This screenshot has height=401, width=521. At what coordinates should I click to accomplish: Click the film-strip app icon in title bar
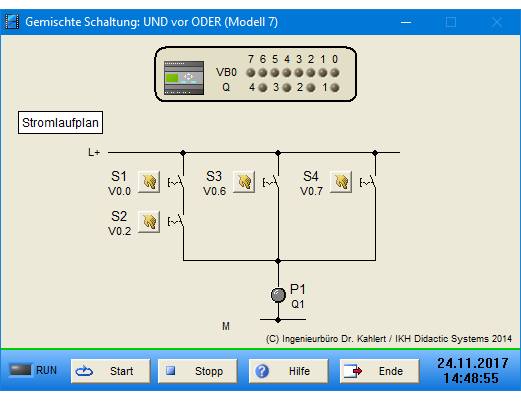tap(12, 22)
